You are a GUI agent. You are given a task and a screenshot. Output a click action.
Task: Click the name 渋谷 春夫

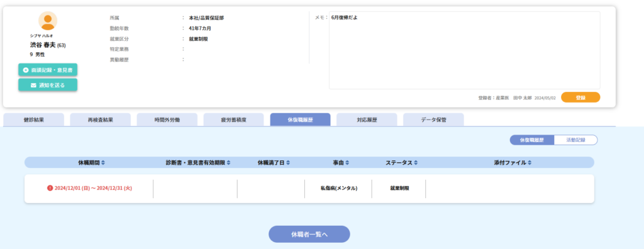point(43,45)
